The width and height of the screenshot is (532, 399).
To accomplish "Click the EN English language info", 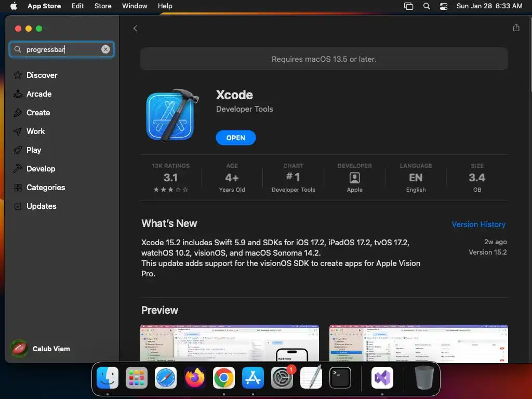I will coord(416,178).
